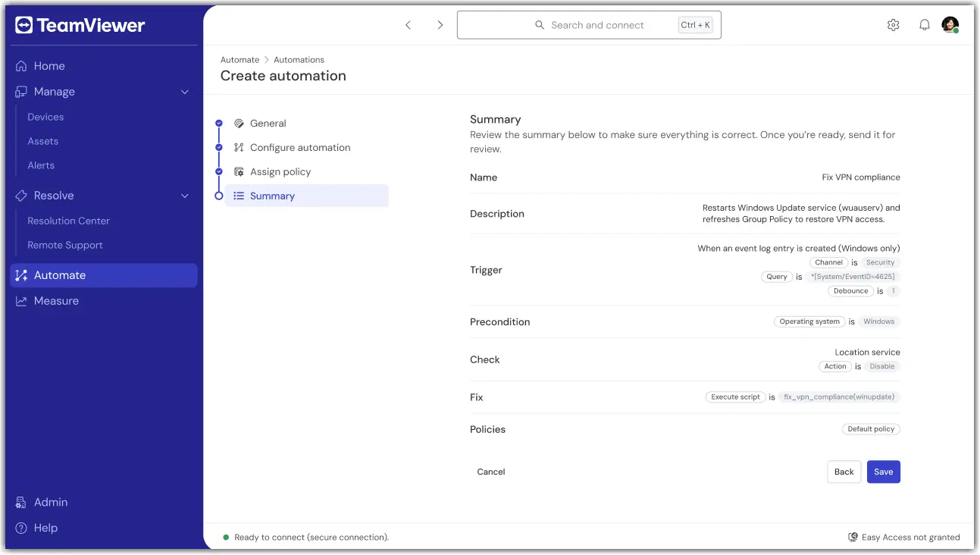Click the Summary list icon
The image size is (980, 555).
pyautogui.click(x=239, y=196)
